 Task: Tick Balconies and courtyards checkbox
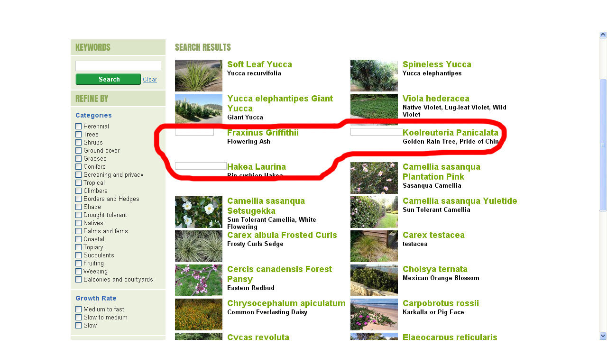(78, 279)
